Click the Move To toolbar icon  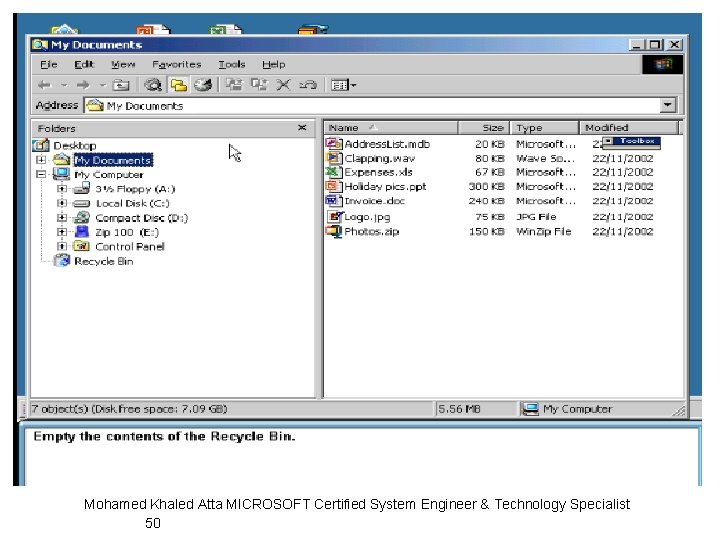click(x=235, y=85)
